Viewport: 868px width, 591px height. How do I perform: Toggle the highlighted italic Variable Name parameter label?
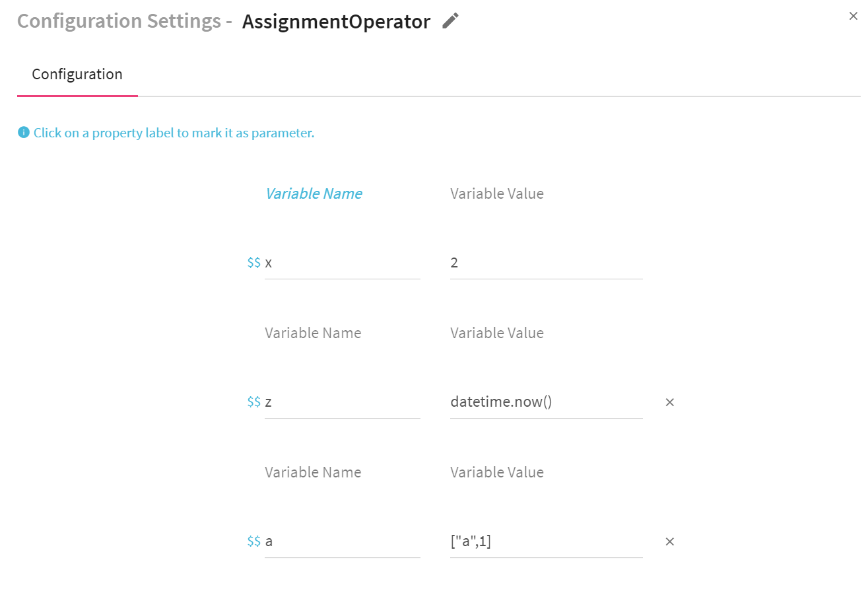pos(314,193)
